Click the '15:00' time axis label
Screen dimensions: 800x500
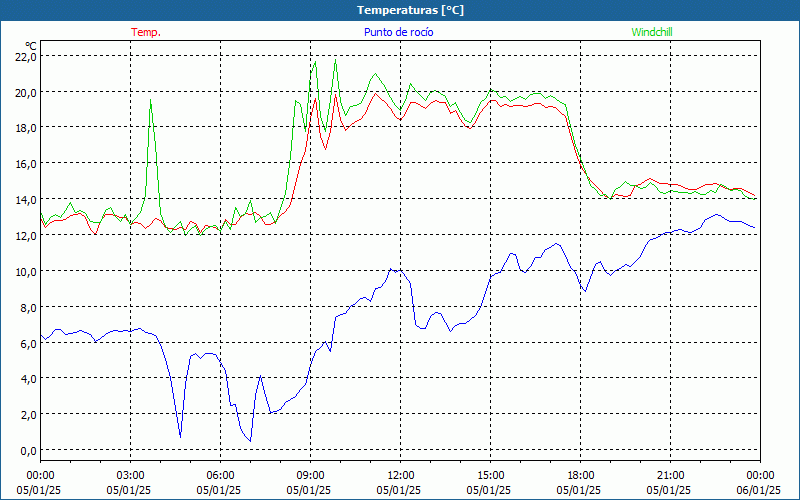pos(491,476)
